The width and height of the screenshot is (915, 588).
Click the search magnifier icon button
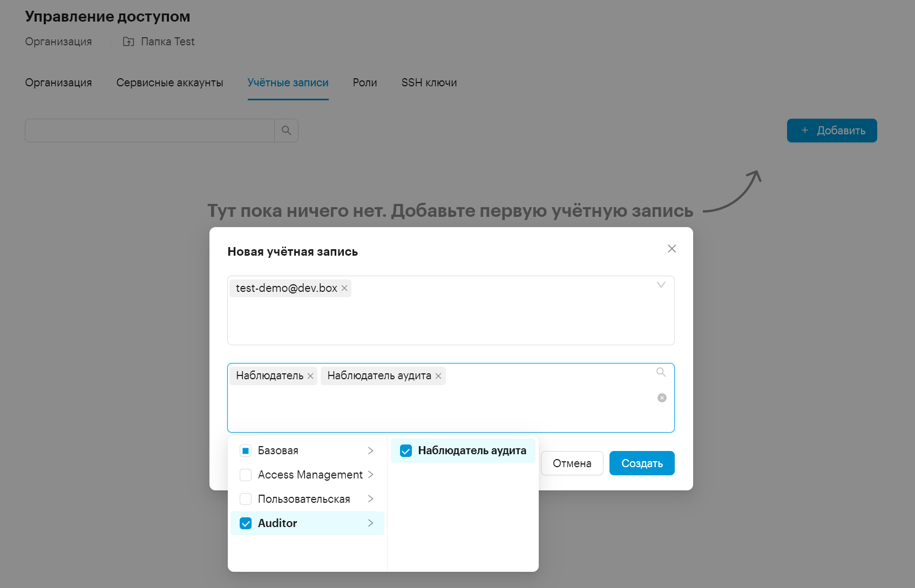click(286, 131)
